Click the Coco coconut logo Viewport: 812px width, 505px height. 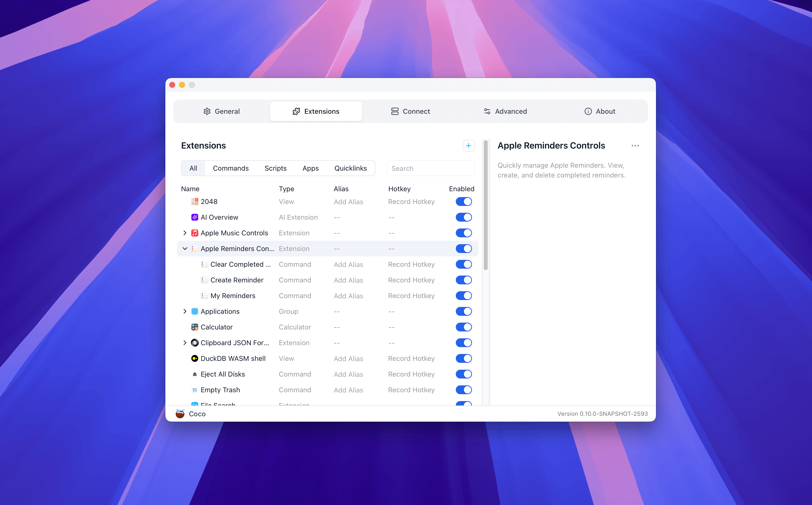click(x=180, y=414)
